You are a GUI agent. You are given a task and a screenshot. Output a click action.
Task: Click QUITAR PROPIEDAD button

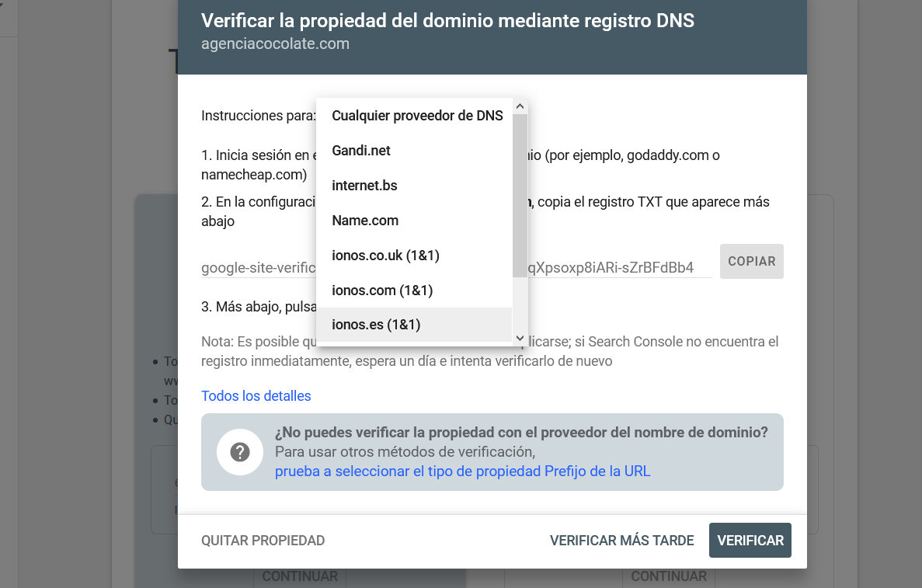[263, 541]
